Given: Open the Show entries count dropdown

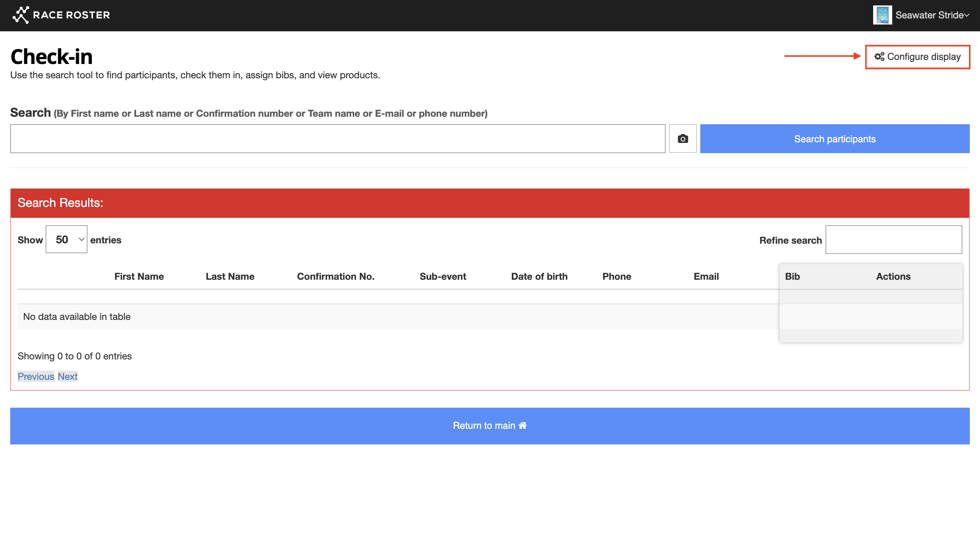Looking at the screenshot, I should [67, 240].
